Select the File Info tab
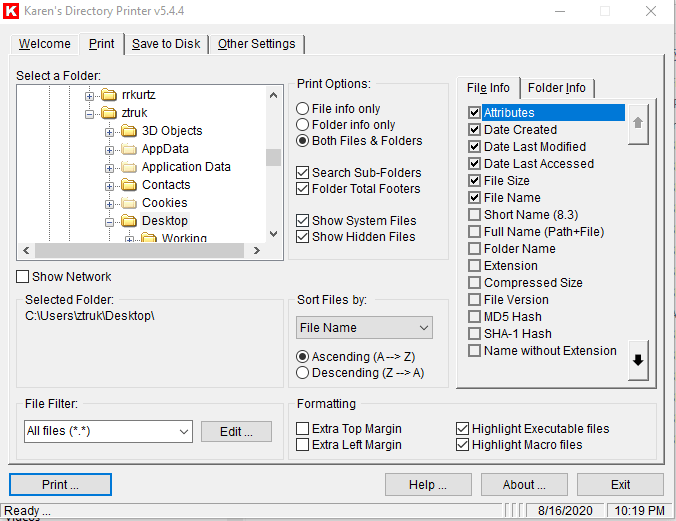The height and width of the screenshot is (521, 676). (x=488, y=88)
